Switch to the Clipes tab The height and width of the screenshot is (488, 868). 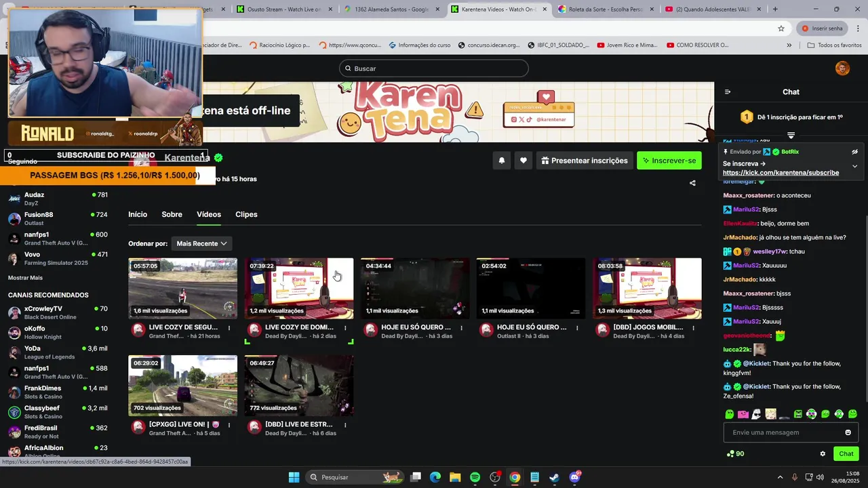tap(246, 214)
